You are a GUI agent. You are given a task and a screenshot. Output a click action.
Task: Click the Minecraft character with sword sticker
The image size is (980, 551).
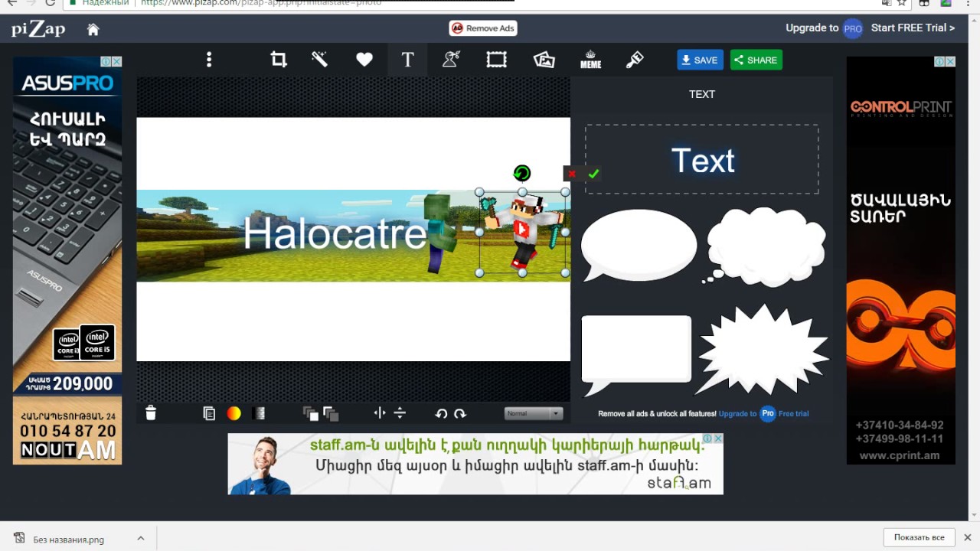522,232
